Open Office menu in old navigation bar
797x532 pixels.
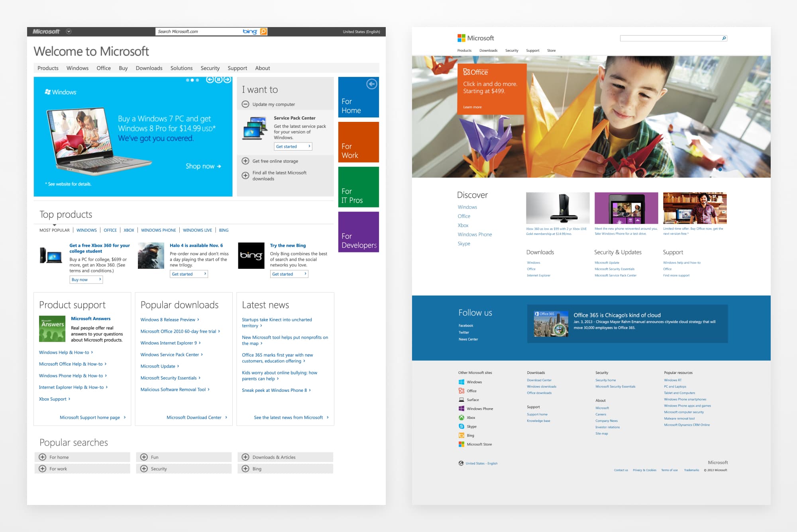click(104, 68)
